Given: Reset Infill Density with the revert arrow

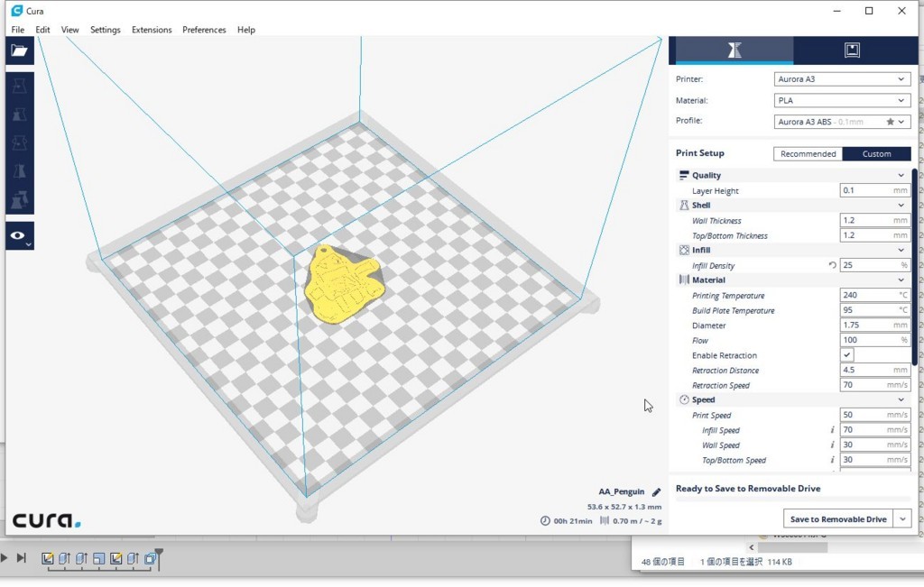Looking at the screenshot, I should tap(832, 265).
